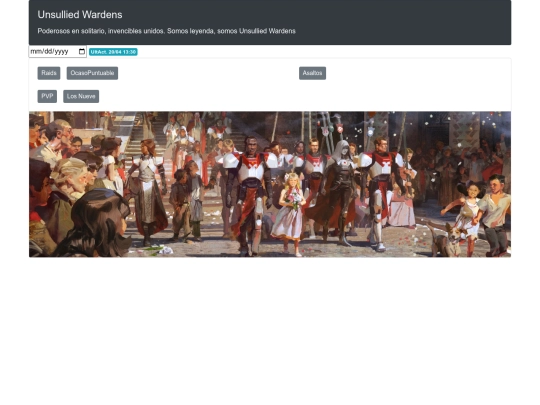Choose the PVP button
The width and height of the screenshot is (540, 405).
(47, 96)
